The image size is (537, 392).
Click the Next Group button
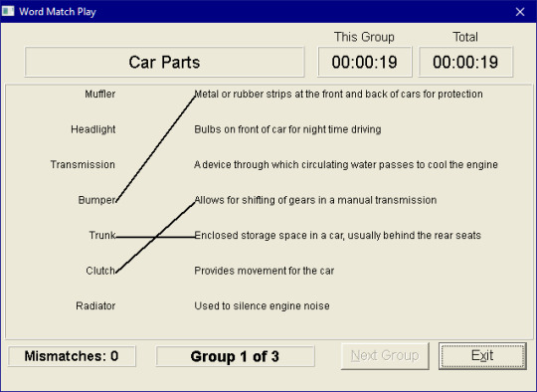[x=385, y=355]
